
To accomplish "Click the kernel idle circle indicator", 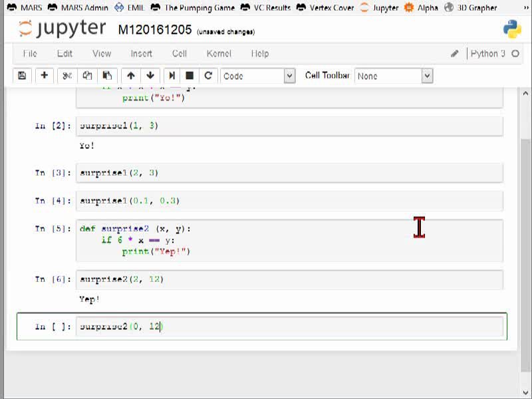I will pyautogui.click(x=515, y=54).
